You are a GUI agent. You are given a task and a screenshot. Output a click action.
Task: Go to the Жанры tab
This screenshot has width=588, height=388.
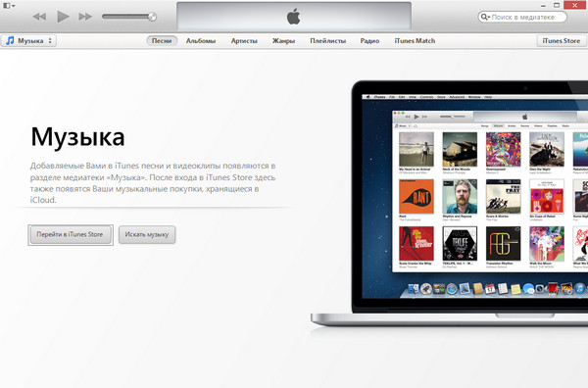(283, 41)
